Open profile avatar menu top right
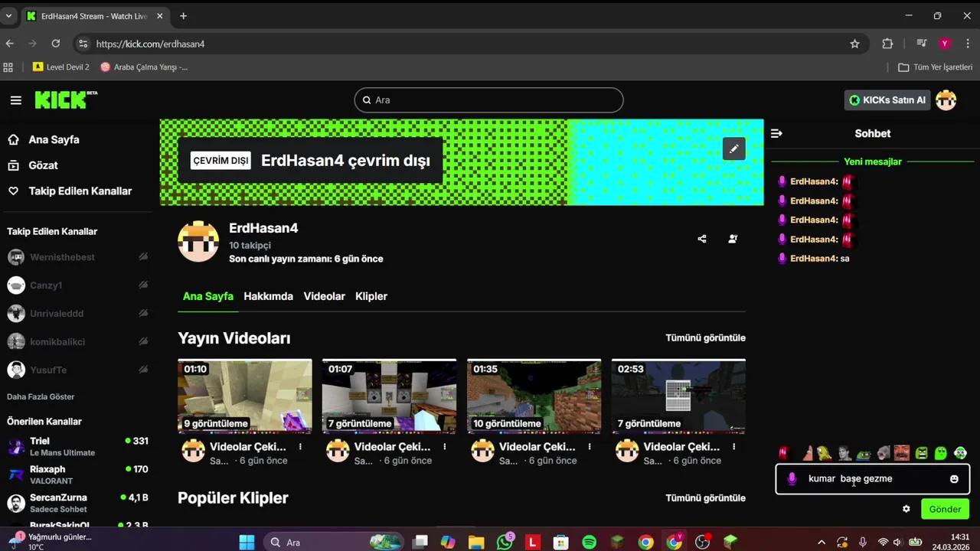 946,100
